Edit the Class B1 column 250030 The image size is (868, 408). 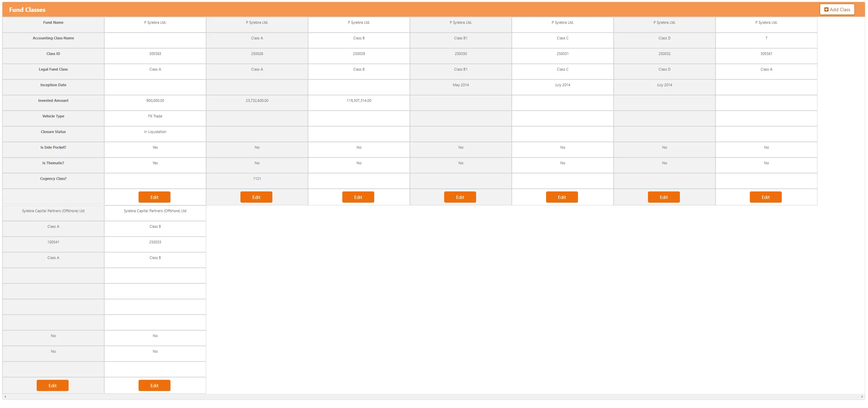(460, 197)
